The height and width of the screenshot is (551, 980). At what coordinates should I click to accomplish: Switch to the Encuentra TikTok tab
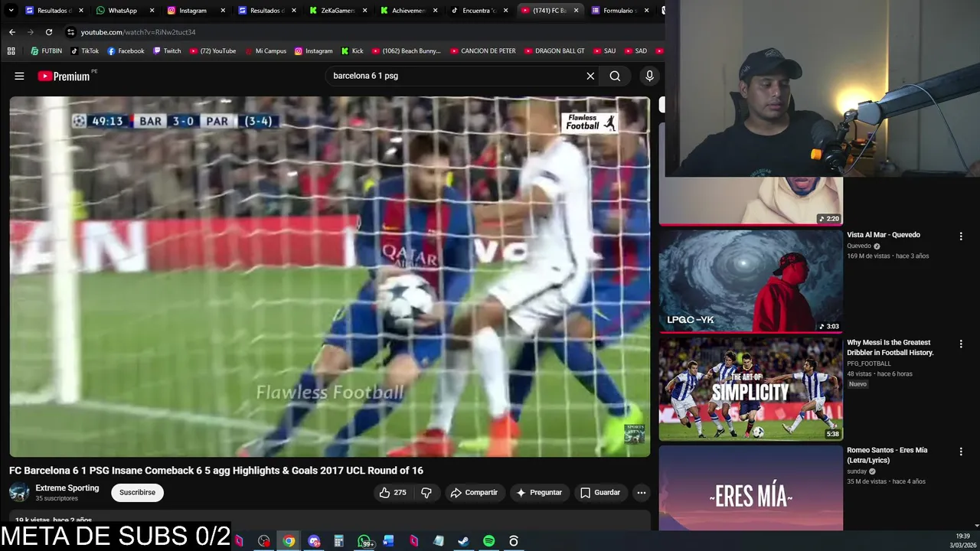(479, 11)
